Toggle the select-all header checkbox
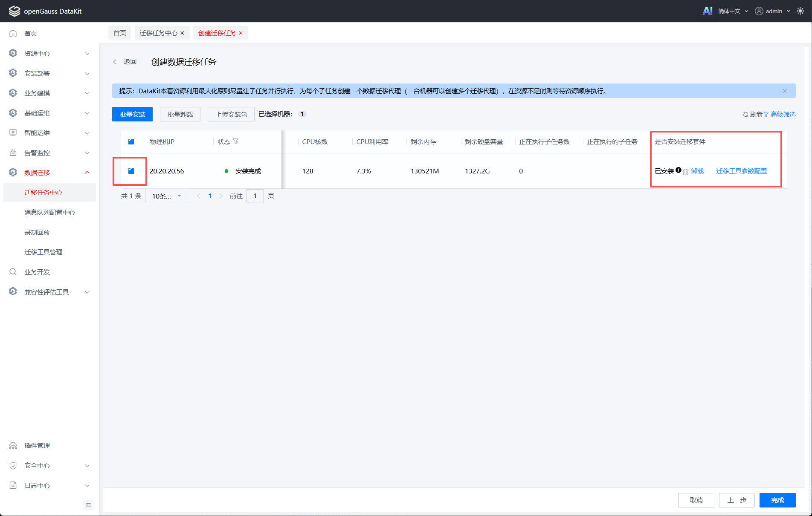 (x=131, y=141)
